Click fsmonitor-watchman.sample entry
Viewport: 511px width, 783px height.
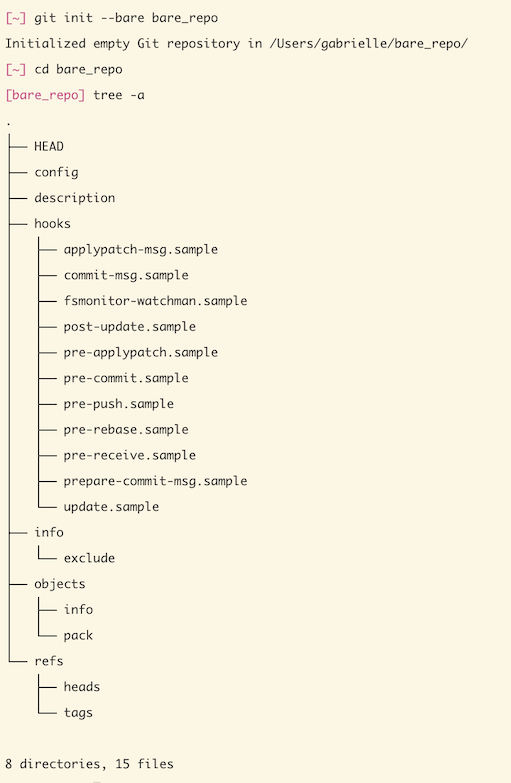point(155,301)
